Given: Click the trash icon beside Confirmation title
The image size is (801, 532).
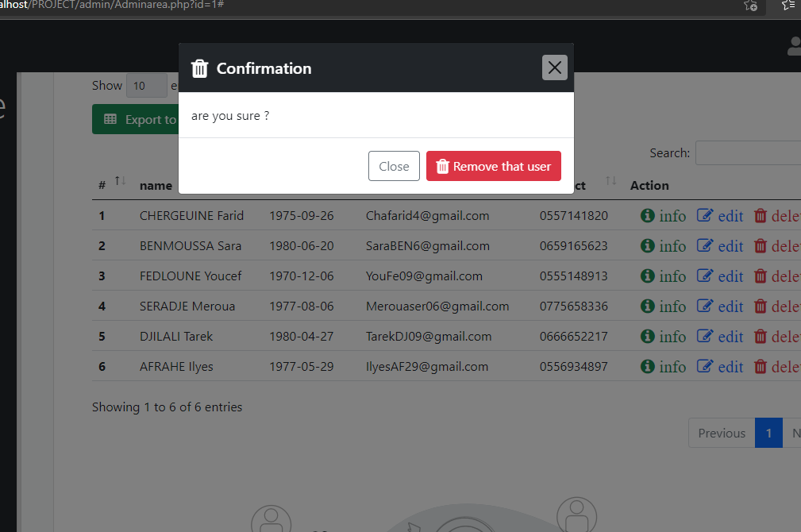Looking at the screenshot, I should point(199,68).
